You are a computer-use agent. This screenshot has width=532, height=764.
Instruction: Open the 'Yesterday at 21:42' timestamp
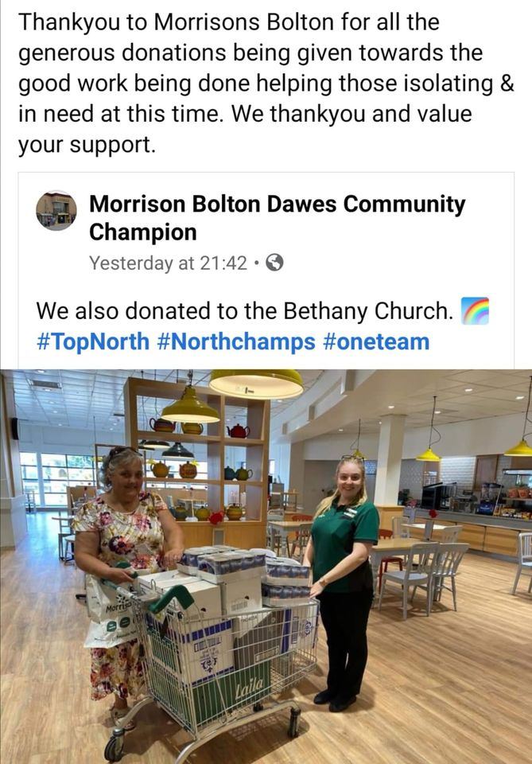168,263
